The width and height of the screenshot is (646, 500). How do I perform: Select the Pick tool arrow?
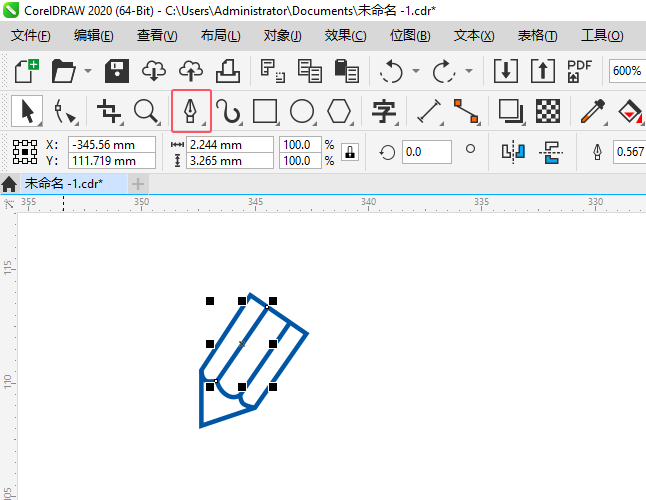[27, 111]
